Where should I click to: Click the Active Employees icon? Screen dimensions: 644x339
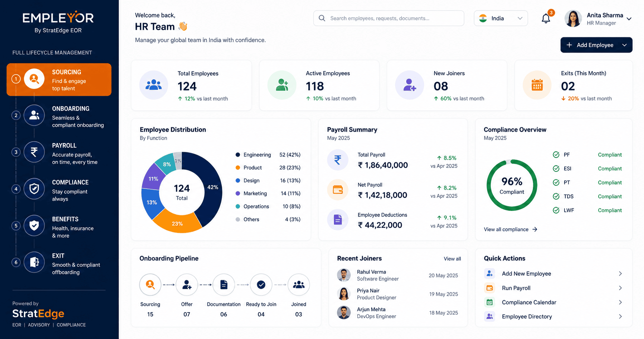(282, 85)
